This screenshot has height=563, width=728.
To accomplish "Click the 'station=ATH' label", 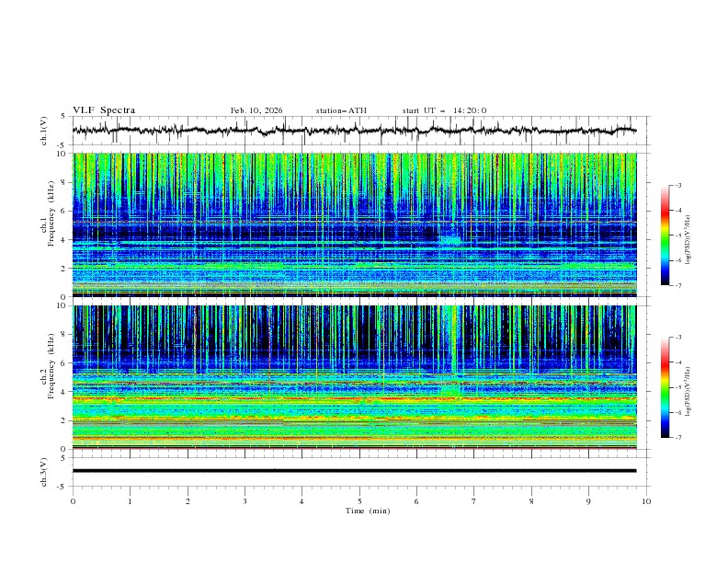I will point(341,110).
